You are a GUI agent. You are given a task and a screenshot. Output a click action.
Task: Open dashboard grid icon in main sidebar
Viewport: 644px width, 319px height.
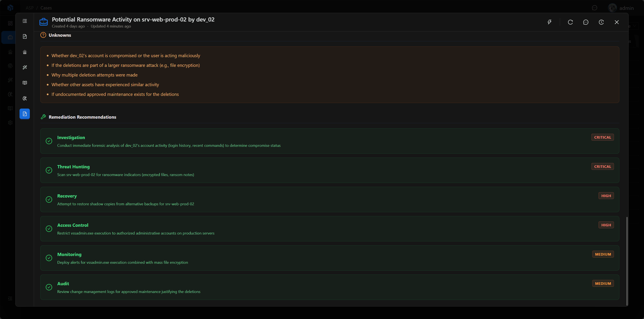pyautogui.click(x=10, y=23)
